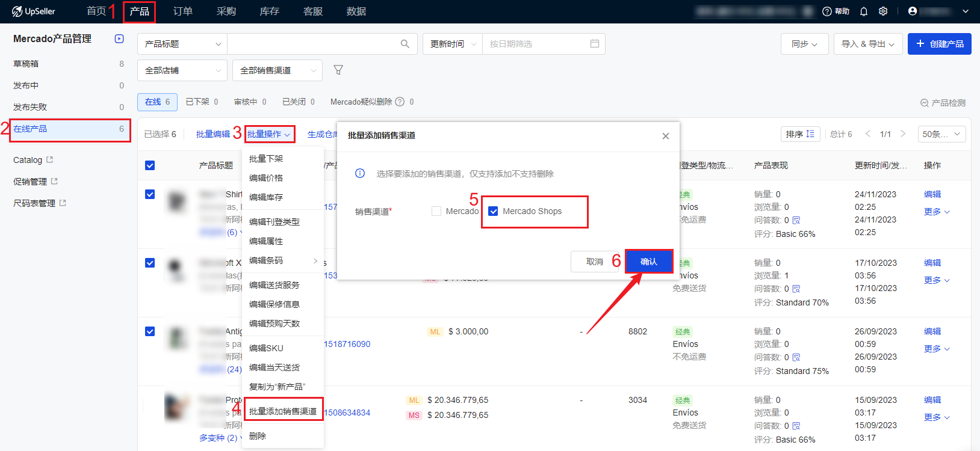Click the video tutorial icon beside Mercado产品管理
Screen dimensions: 980x451
coord(119,38)
